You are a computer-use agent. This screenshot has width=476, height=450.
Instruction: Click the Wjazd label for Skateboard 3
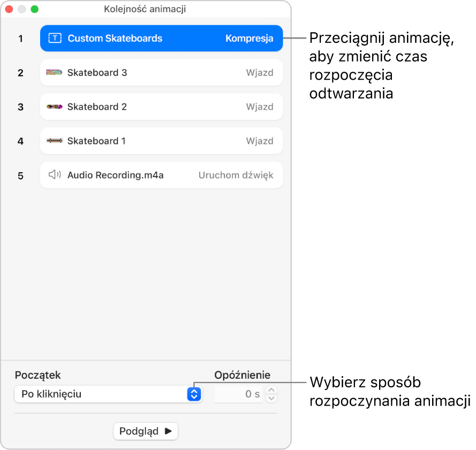[x=260, y=73]
